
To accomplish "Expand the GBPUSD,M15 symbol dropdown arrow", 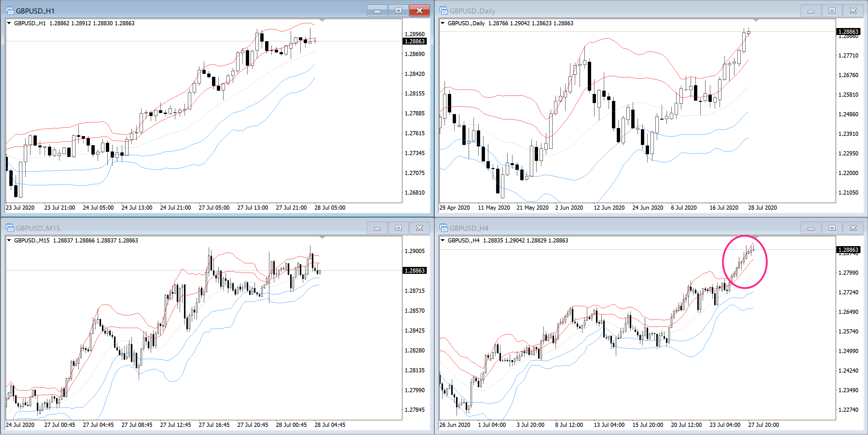I will (x=9, y=240).
